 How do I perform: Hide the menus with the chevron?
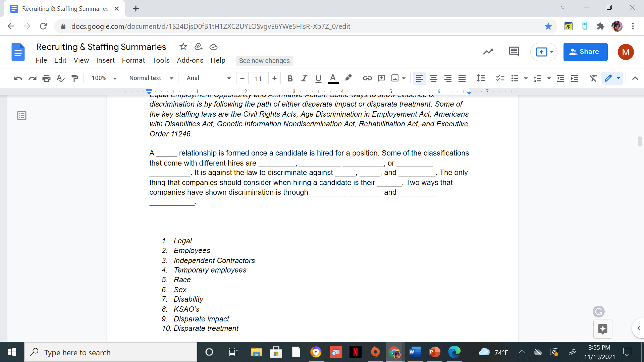click(635, 78)
